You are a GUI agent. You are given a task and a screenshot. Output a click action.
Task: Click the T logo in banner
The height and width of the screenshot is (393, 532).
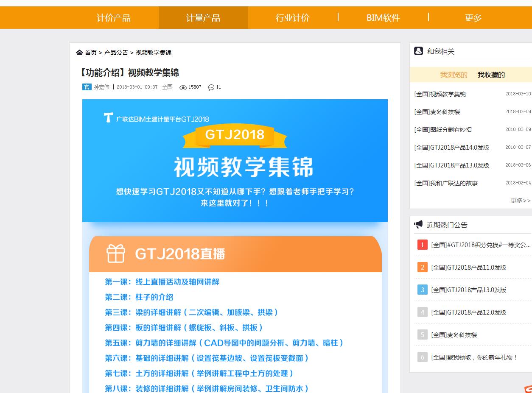click(x=108, y=117)
